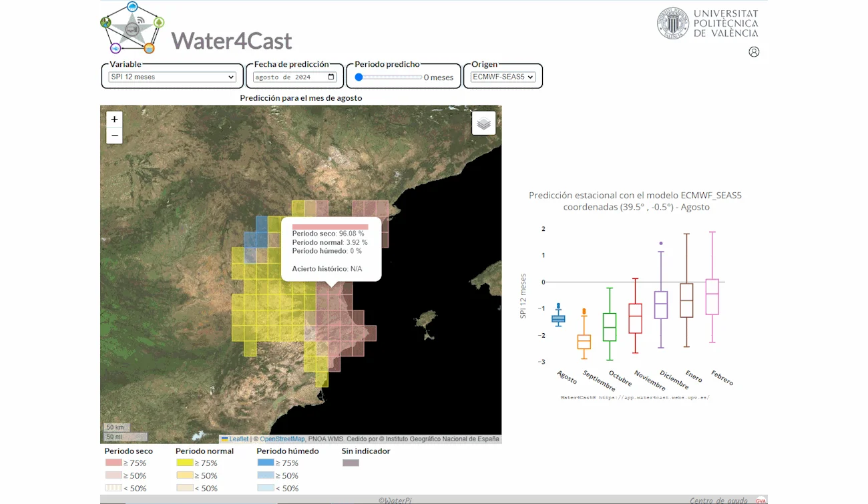Click the Periodo húmedo < 50% swatch
The image size is (868, 504).
click(x=266, y=488)
